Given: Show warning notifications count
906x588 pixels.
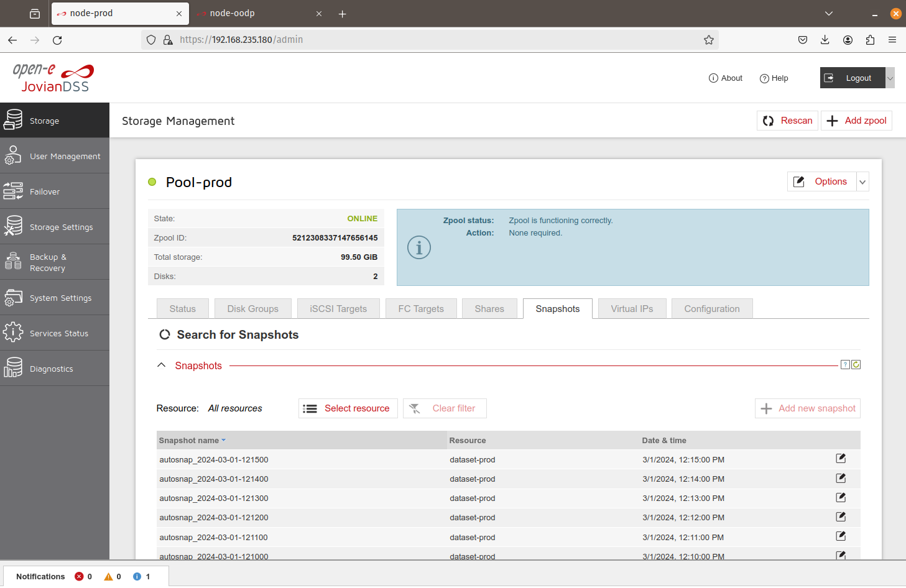Looking at the screenshot, I should coord(113,576).
